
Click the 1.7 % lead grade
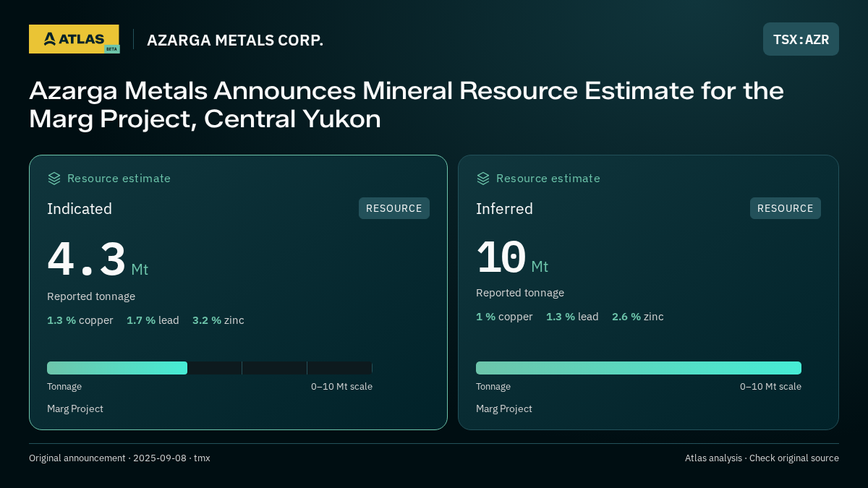pyautogui.click(x=153, y=320)
